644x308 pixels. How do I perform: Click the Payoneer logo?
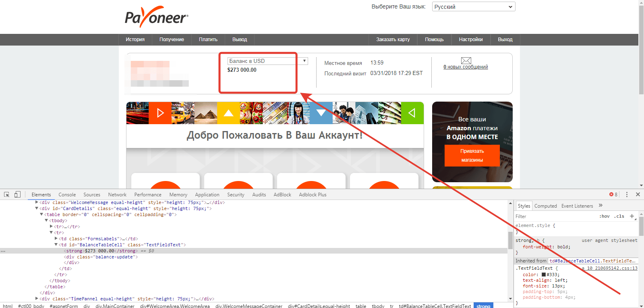[x=156, y=17]
